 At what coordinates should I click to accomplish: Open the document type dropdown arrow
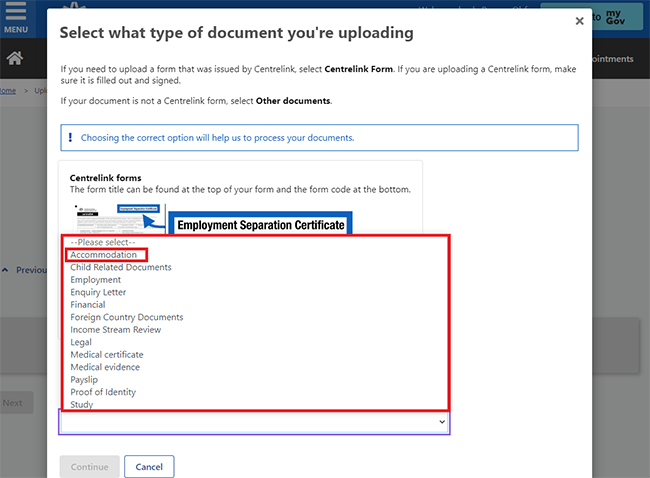tap(442, 423)
